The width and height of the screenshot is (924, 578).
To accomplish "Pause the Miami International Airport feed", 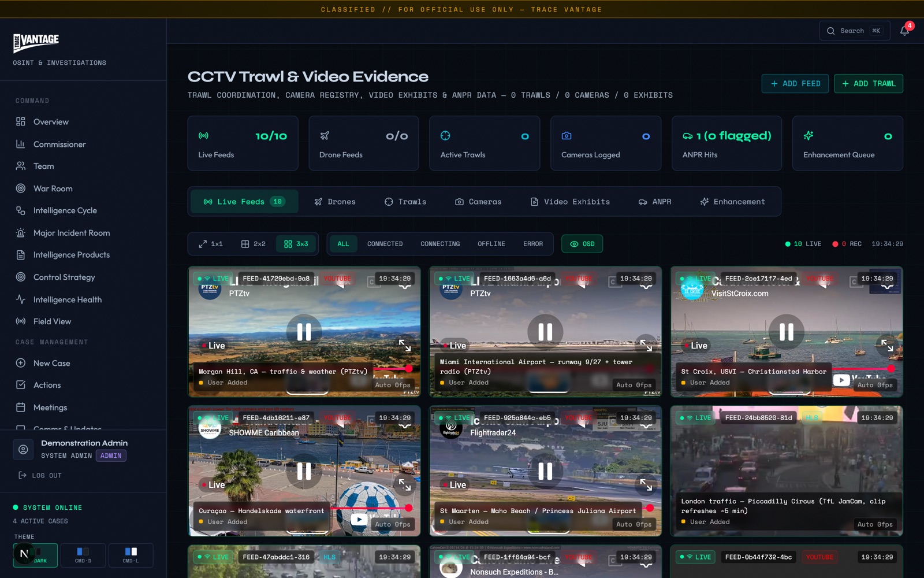I will (x=545, y=332).
